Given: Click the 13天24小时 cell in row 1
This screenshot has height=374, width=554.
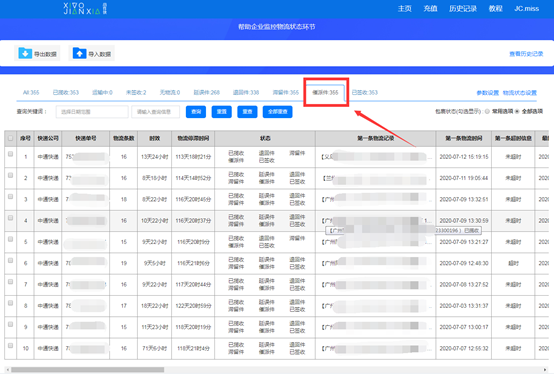Looking at the screenshot, I should 155,157.
